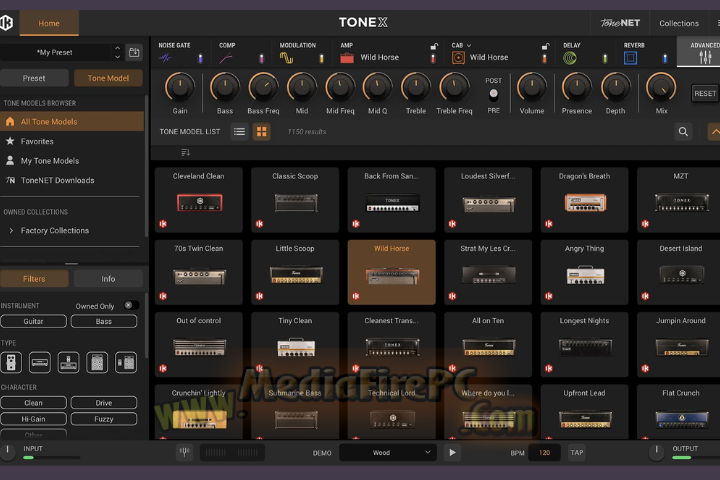The height and width of the screenshot is (480, 720).
Task: Select the amp head type icon
Action: (x=40, y=363)
